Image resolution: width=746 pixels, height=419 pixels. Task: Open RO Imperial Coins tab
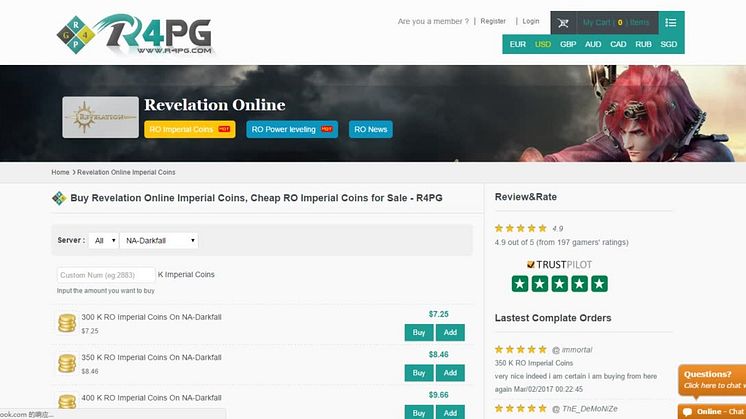[190, 129]
